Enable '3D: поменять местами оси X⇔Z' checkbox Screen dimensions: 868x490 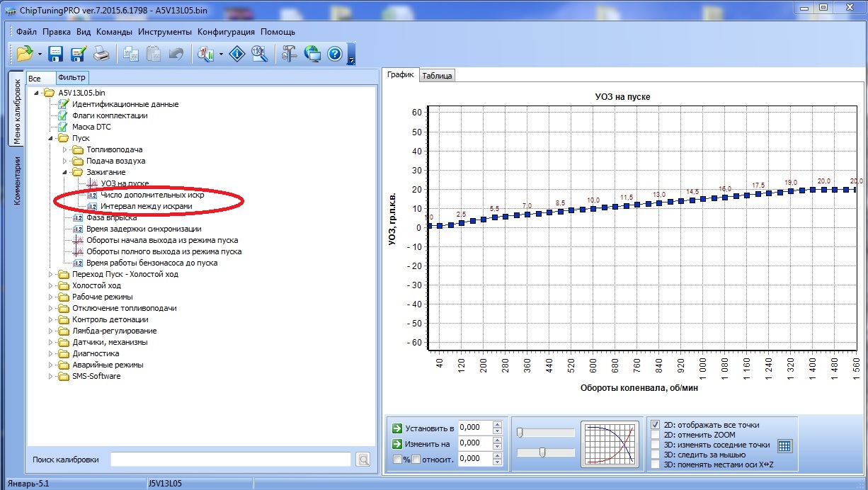coord(656,465)
